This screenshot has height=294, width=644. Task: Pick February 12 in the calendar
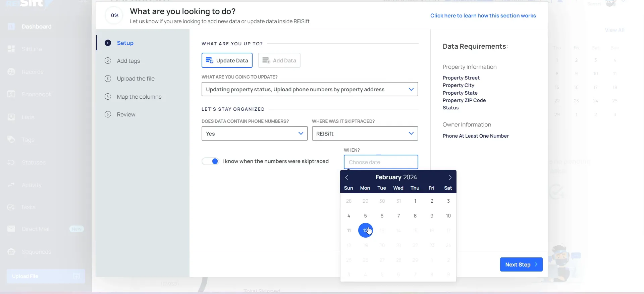[x=366, y=231]
